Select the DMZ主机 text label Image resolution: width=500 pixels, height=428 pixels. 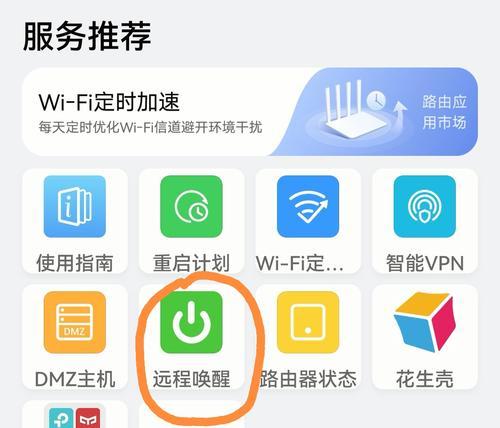point(75,379)
